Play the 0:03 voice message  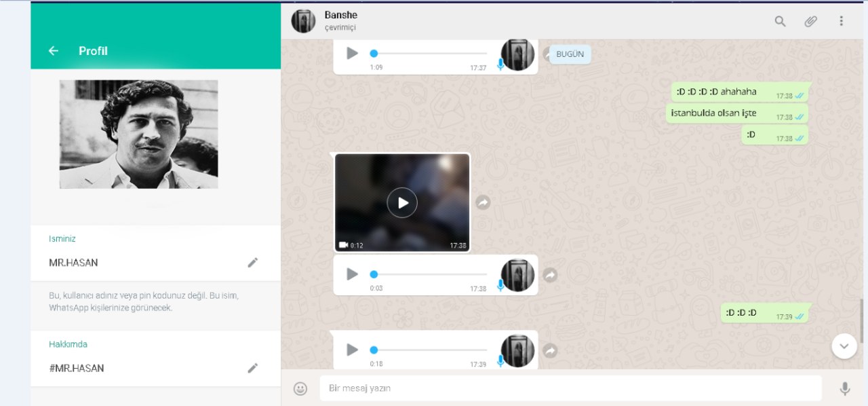coord(352,274)
